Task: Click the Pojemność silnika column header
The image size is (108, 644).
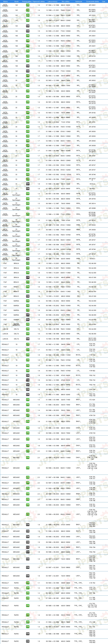Action: pos(39,2)
